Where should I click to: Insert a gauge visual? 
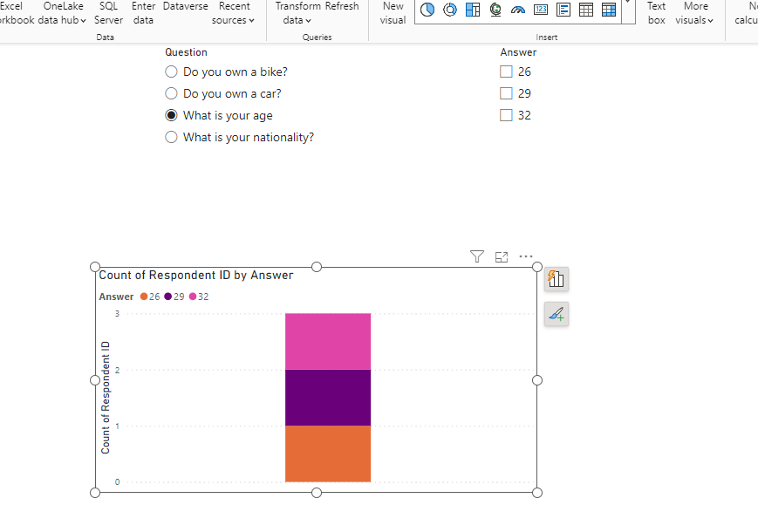[x=518, y=10]
